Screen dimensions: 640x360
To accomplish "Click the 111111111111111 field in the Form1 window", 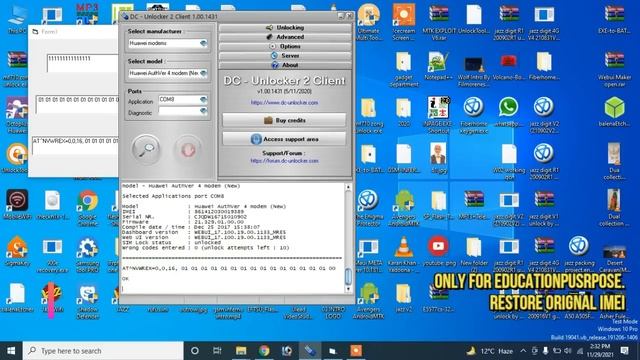I will coord(82,63).
